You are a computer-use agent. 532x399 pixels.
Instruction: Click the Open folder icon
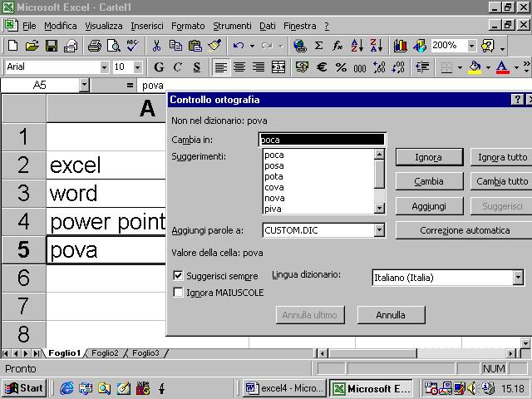(32, 46)
